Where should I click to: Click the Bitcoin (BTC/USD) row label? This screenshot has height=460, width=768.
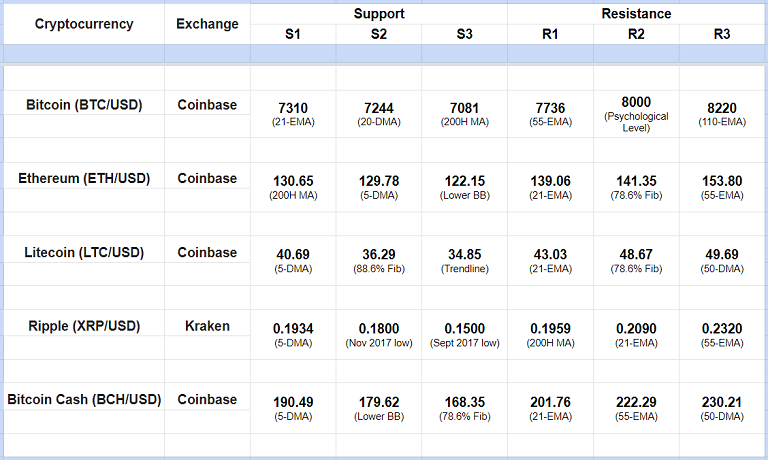pos(84,104)
